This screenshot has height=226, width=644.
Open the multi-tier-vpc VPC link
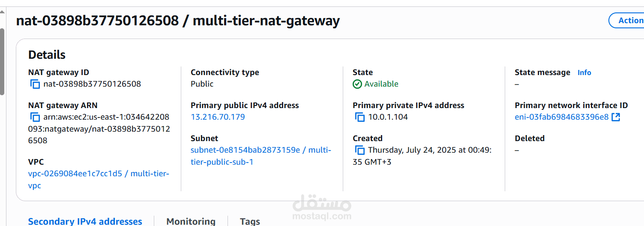[99, 180]
